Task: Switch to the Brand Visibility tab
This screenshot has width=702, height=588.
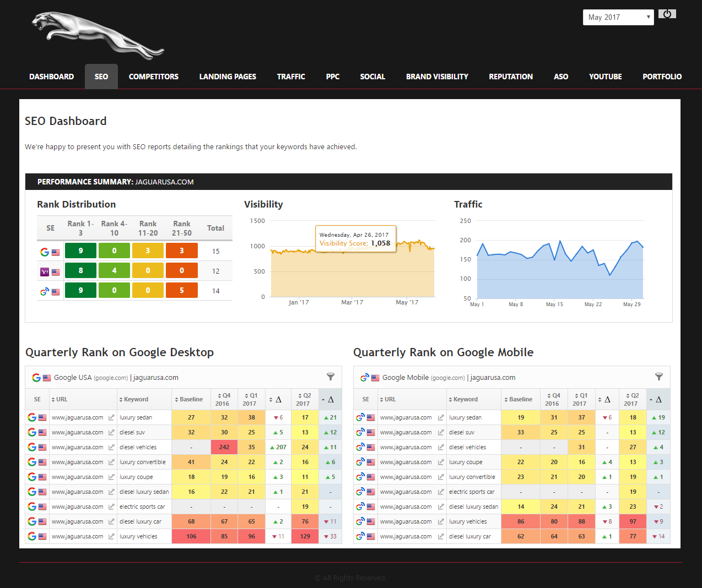Action: (x=437, y=77)
